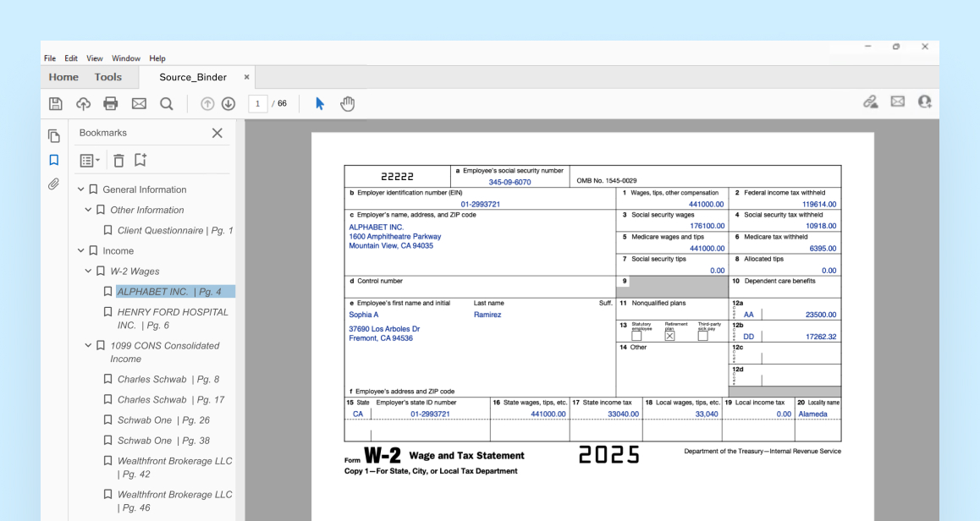The height and width of the screenshot is (521, 980).
Task: Collapse the General Information bookmark
Action: click(80, 189)
